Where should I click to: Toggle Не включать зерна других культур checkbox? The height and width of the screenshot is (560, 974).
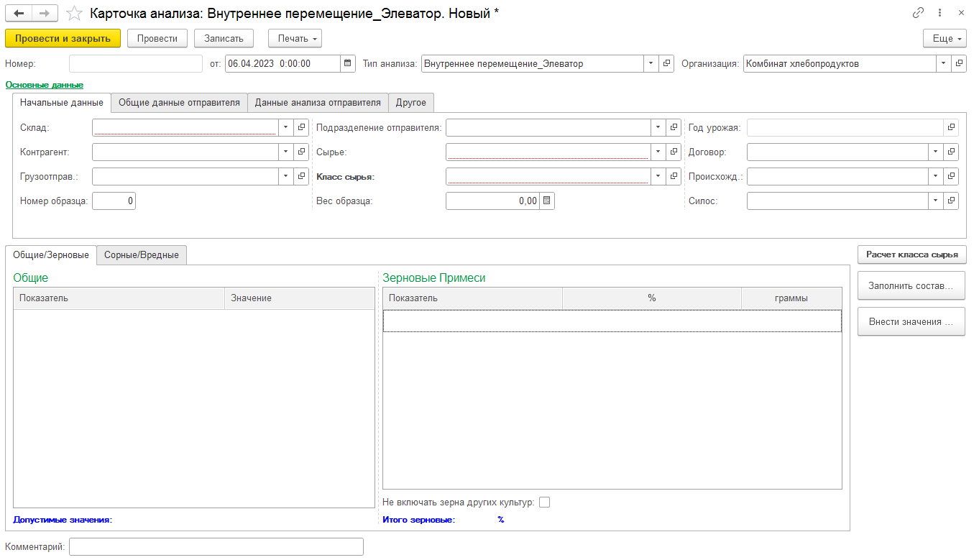[544, 502]
